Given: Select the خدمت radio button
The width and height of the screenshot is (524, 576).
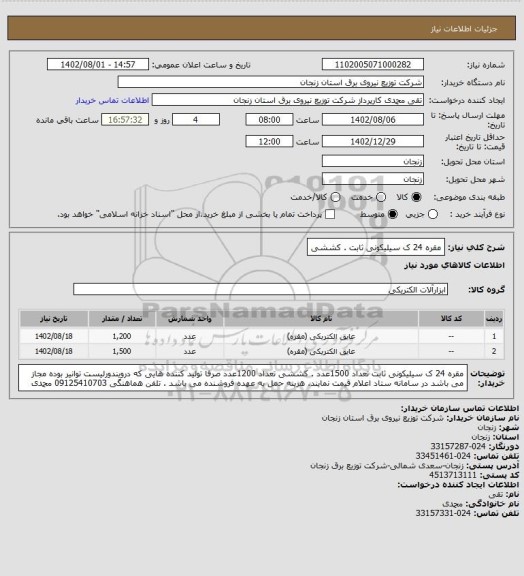Looking at the screenshot, I should 381,197.
